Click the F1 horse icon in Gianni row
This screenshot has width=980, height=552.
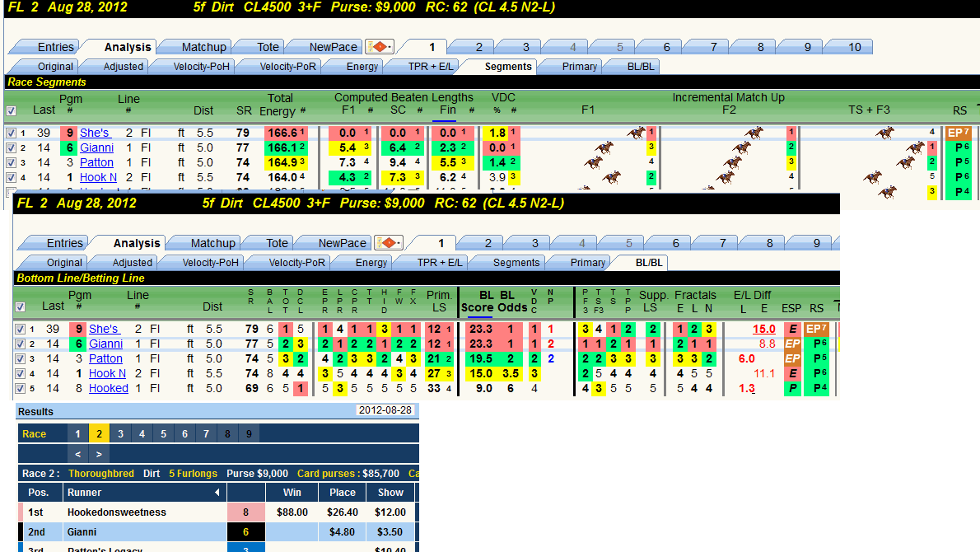coord(604,147)
